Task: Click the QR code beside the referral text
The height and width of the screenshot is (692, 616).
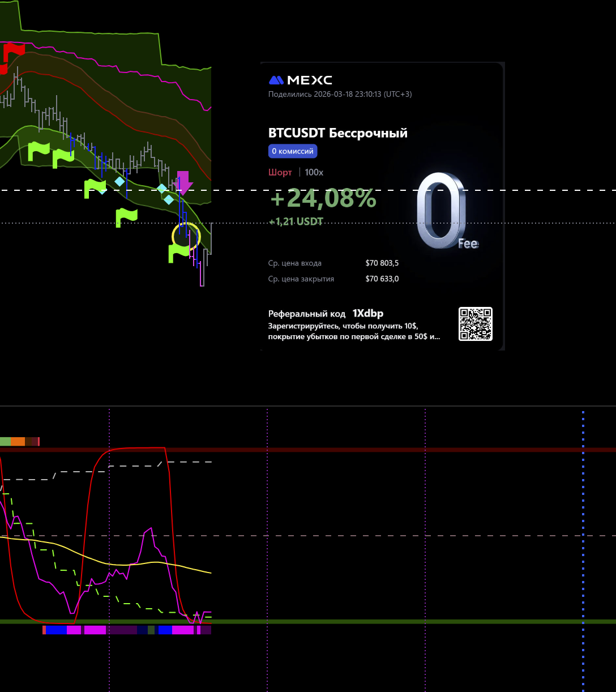Action: 475,324
